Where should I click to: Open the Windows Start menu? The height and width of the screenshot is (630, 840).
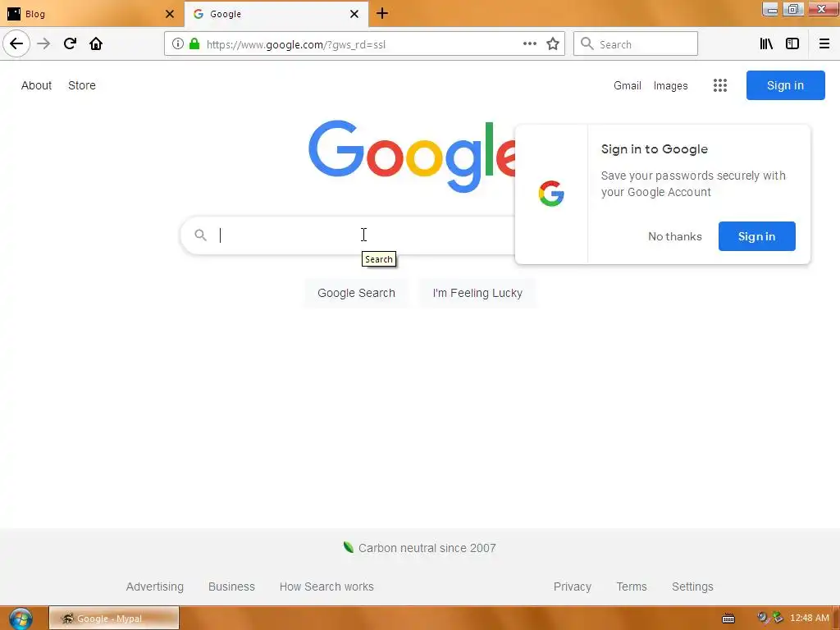(x=21, y=619)
